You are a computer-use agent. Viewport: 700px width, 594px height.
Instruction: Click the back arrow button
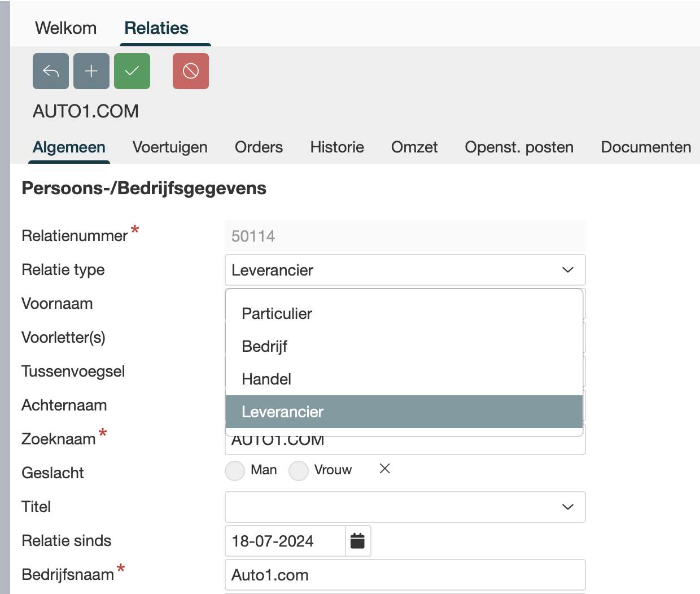coord(51,71)
